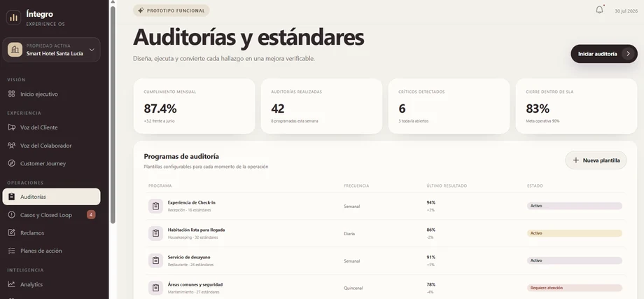This screenshot has height=299, width=644.
Task: Click the 91% last result value
Action: tap(430, 257)
